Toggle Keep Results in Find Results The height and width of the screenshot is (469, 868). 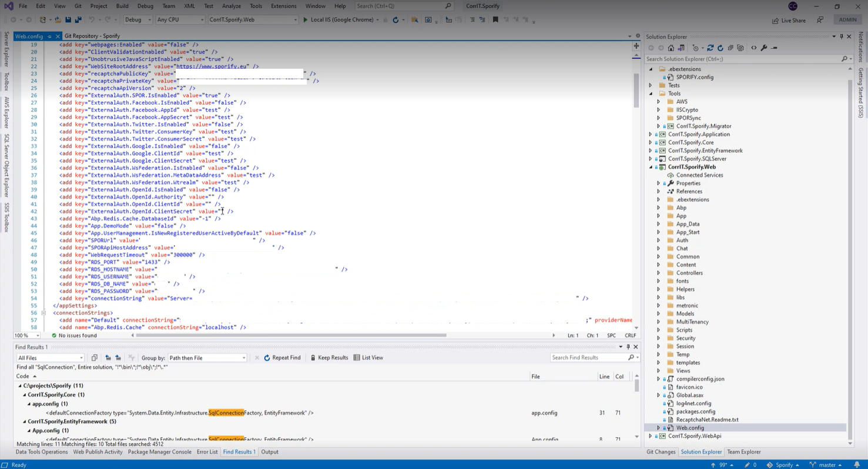click(329, 358)
